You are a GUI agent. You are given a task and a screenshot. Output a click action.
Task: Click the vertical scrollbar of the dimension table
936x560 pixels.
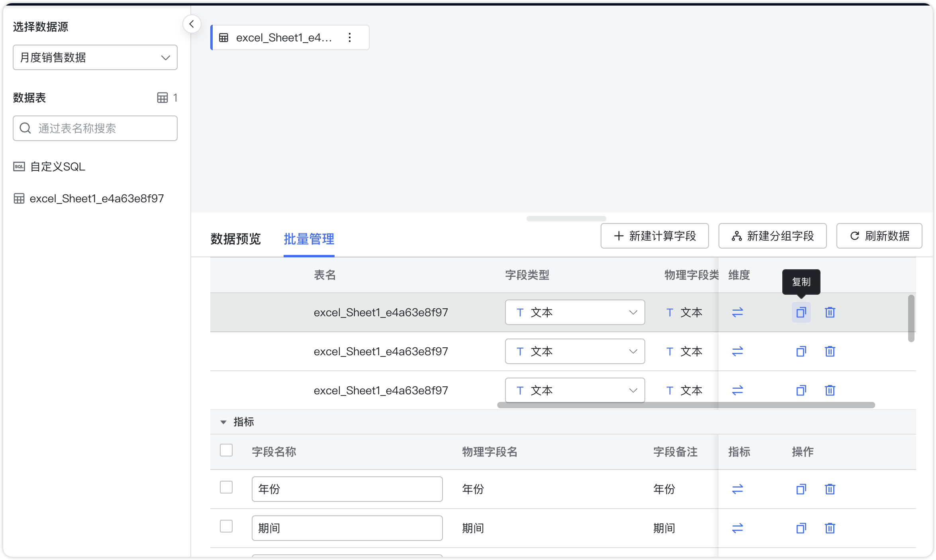point(911,318)
